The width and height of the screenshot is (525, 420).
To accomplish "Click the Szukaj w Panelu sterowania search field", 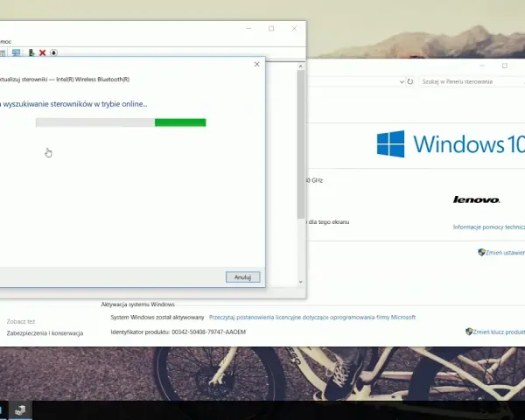I will click(472, 81).
